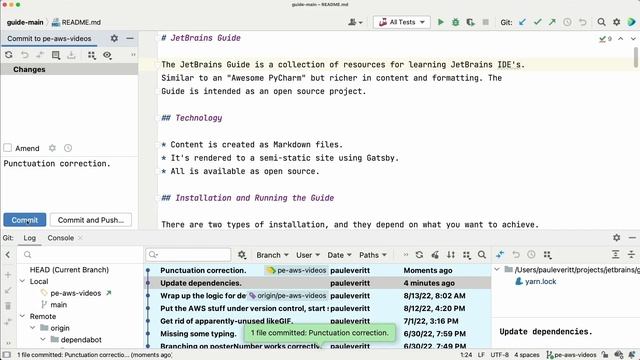The width and height of the screenshot is (640, 360).
Task: Collapse the Remote branches node
Action: 22,316
